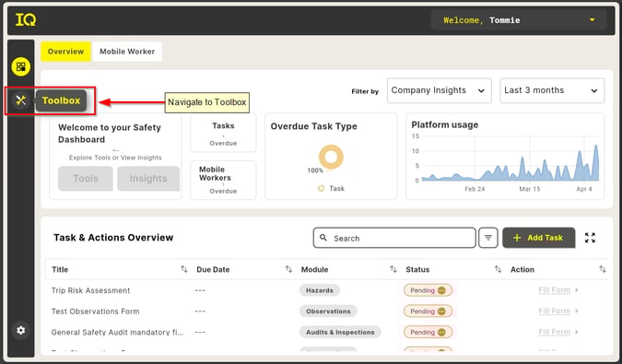This screenshot has width=622, height=364.
Task: Open the Last 3 months dropdown
Action: click(x=552, y=90)
